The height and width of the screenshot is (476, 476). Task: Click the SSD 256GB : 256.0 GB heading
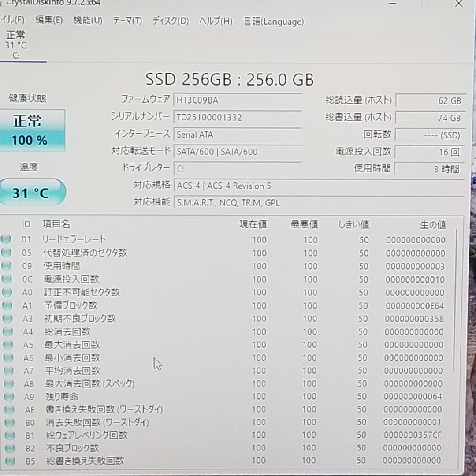[229, 80]
